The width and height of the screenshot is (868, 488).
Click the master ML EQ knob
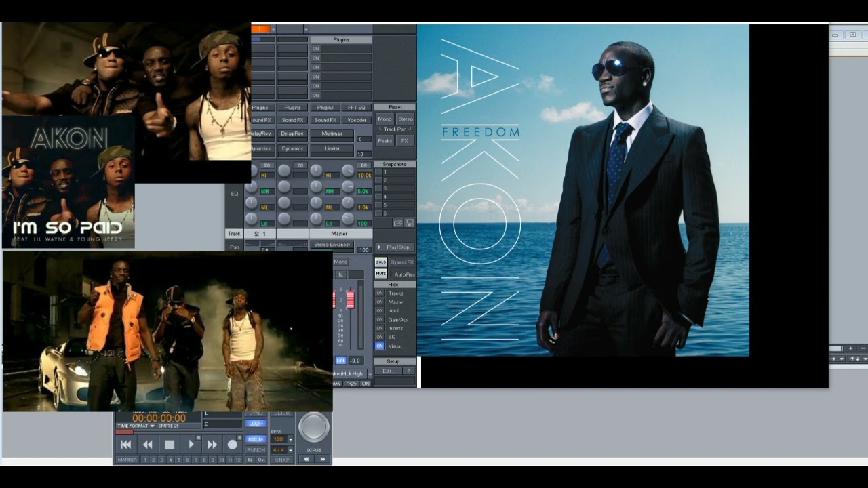317,202
